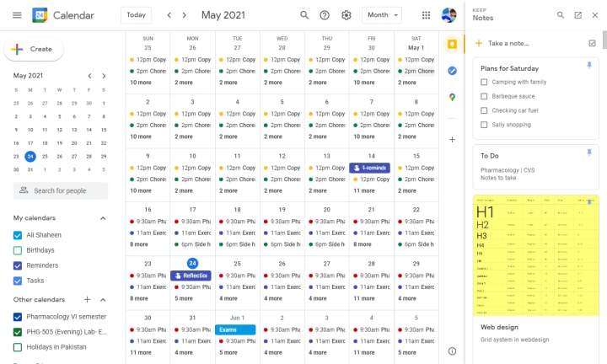Click the Today button
The image size is (607, 364).
136,15
